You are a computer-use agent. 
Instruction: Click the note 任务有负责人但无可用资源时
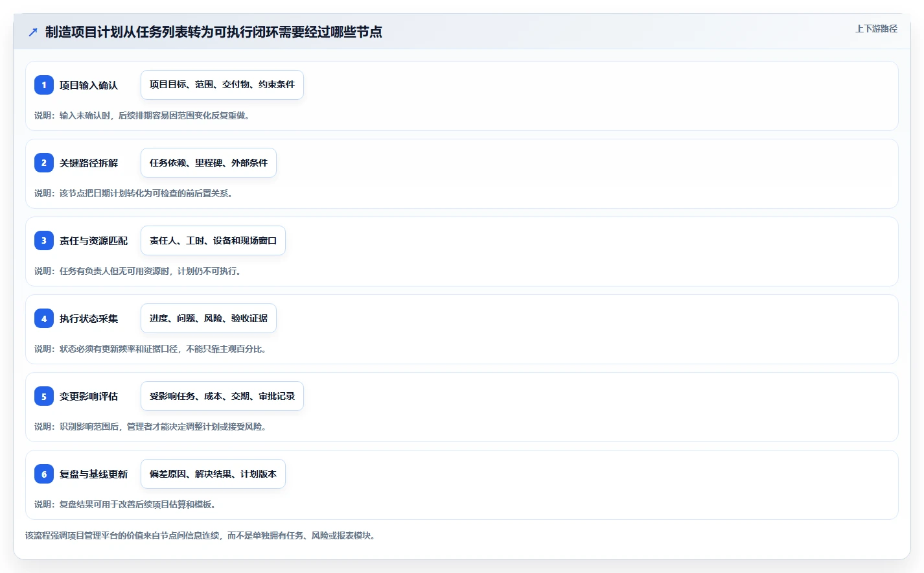tap(138, 271)
